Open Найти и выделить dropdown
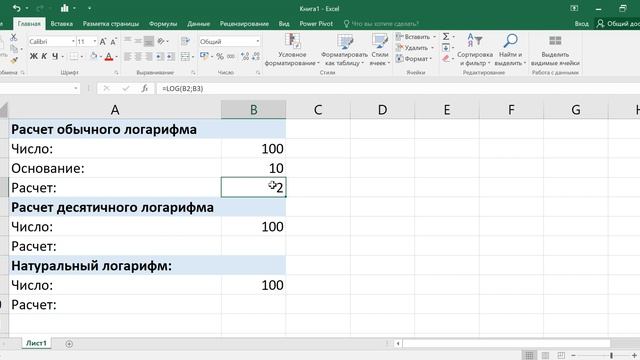 click(x=510, y=50)
